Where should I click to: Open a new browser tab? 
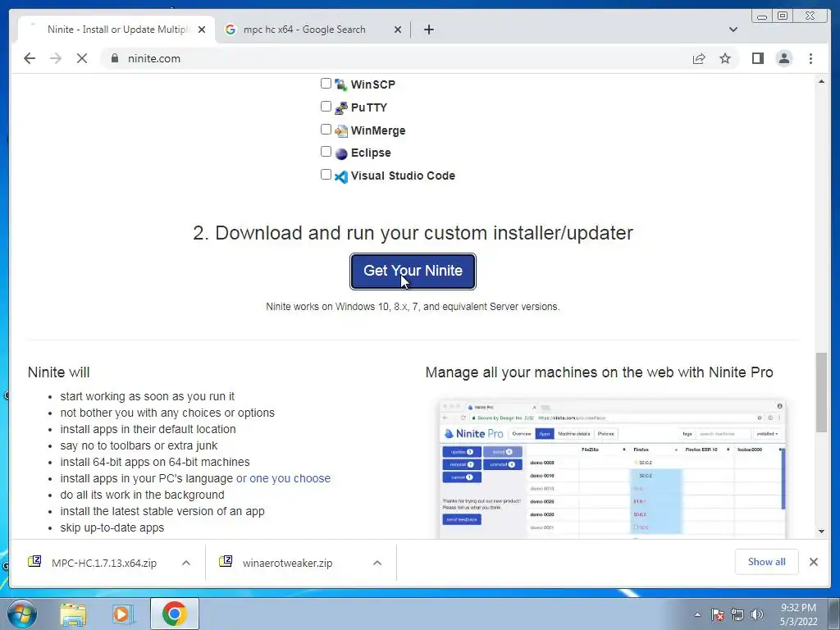(428, 30)
